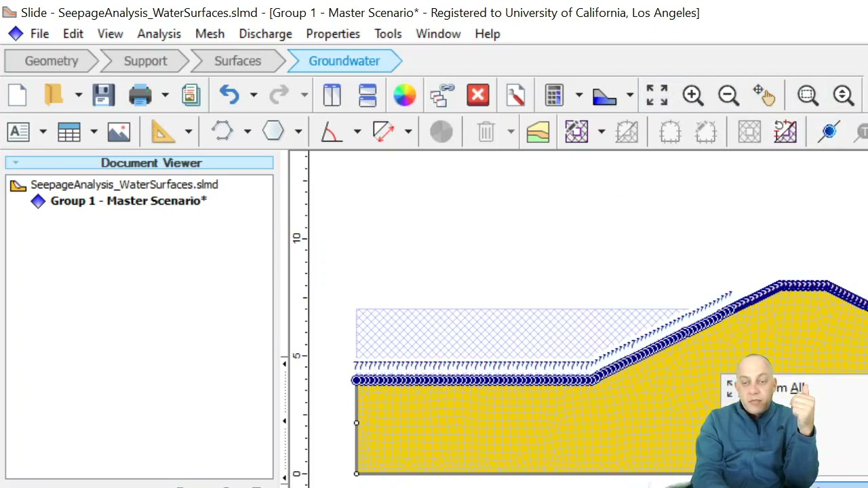868x488 pixels.
Task: Open the Window menu
Action: point(438,34)
